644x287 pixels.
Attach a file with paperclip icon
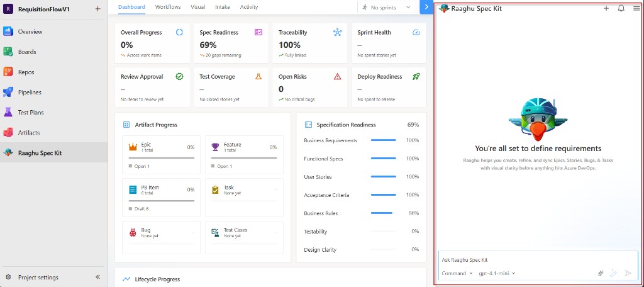tap(601, 273)
